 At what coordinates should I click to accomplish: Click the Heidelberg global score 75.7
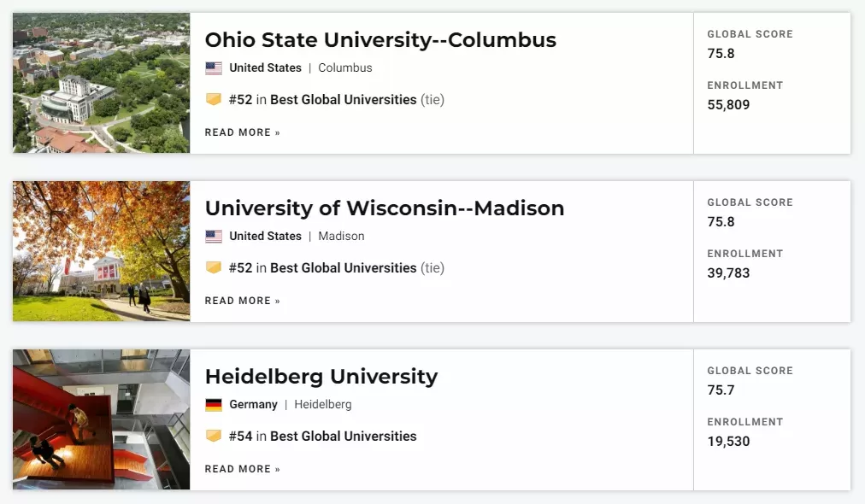[721, 390]
